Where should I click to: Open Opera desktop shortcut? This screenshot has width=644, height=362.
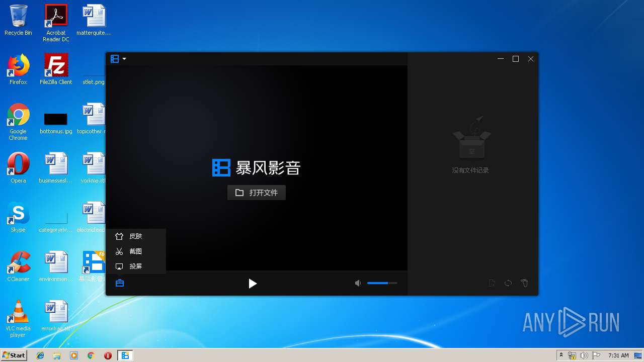[x=18, y=168]
